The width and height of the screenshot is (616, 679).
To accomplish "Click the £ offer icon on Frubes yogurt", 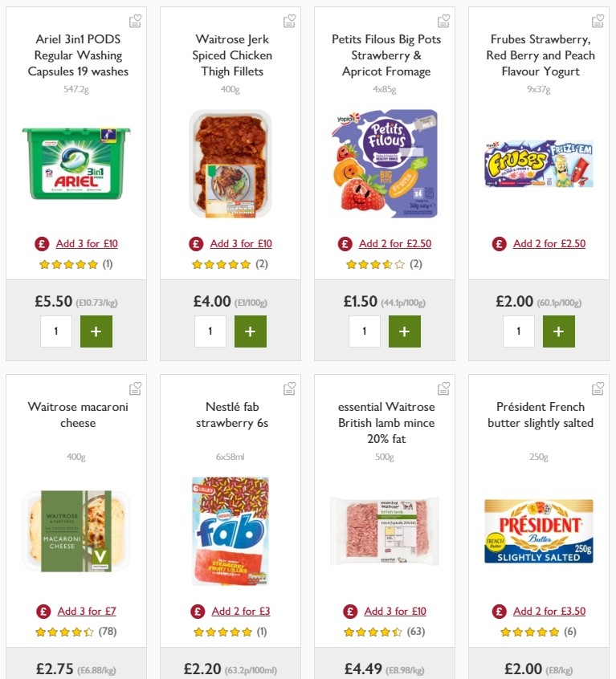I will click(499, 243).
